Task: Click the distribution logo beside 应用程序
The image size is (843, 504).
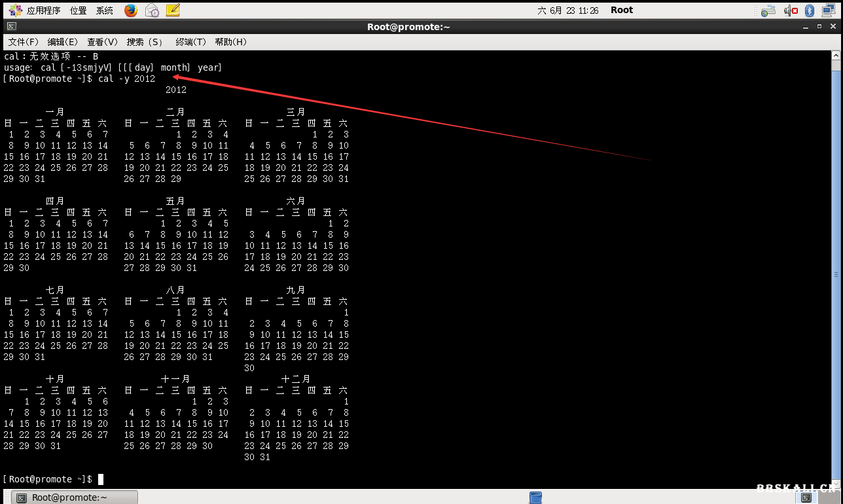Action: coord(16,9)
